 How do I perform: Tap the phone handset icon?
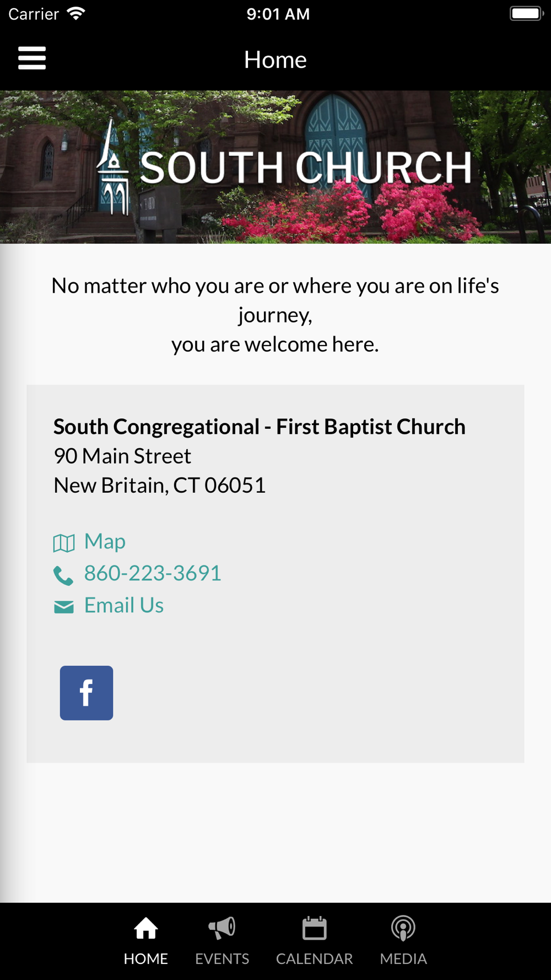tap(63, 575)
